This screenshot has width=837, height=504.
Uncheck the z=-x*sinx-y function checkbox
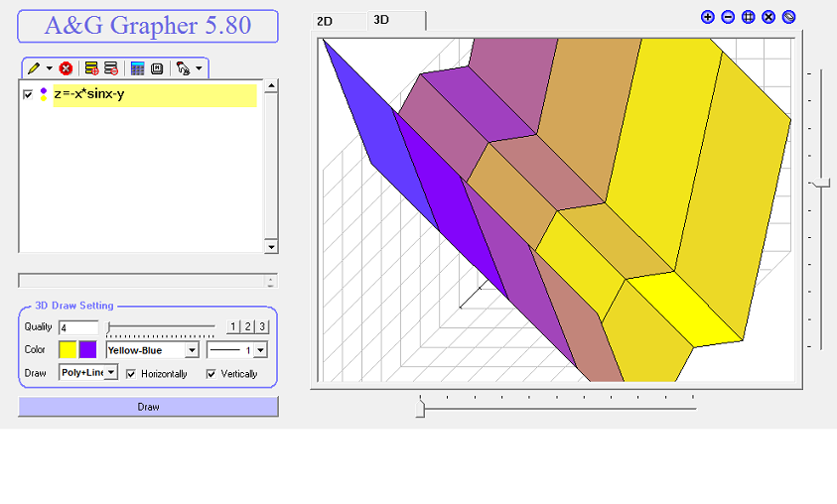click(x=28, y=95)
